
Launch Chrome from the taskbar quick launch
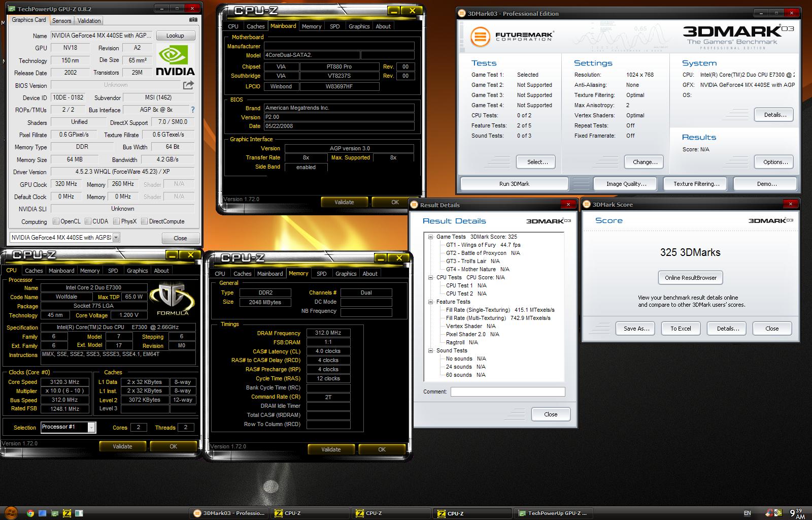click(x=30, y=513)
